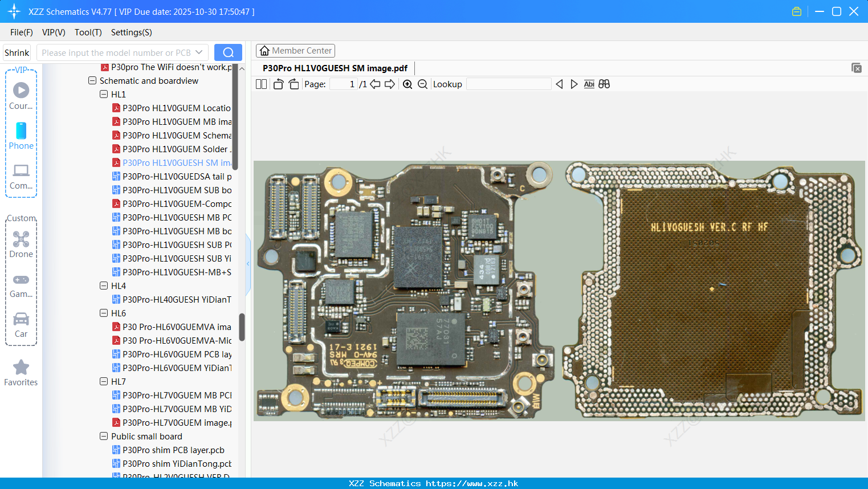
Task: Click the sidebar collapse handle
Action: click(248, 264)
